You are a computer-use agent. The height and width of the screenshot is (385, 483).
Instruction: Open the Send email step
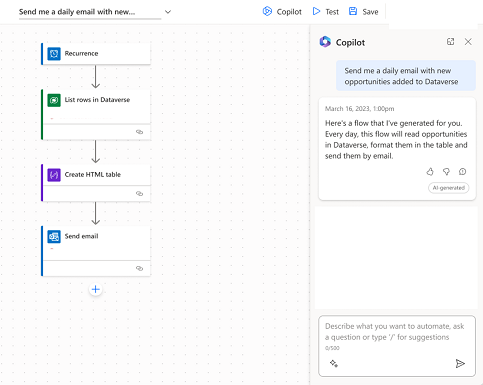coord(96,251)
